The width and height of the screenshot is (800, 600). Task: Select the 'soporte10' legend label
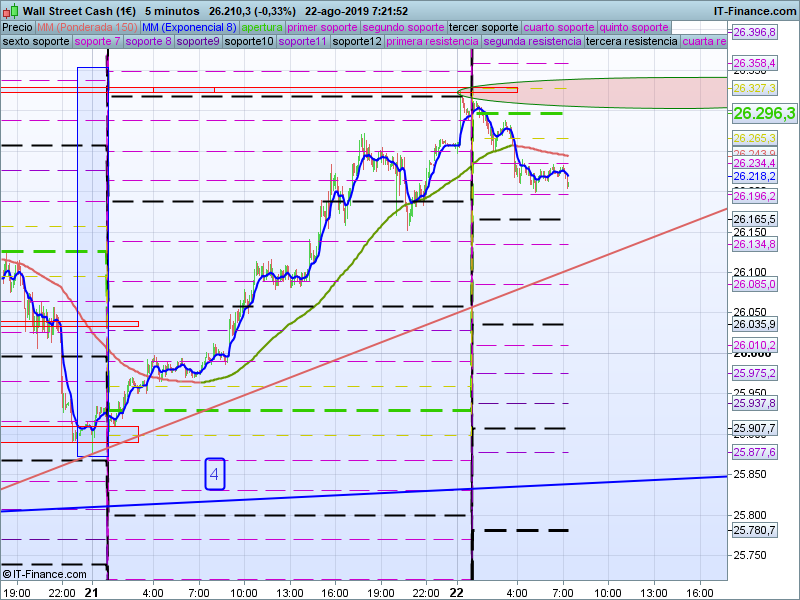[249, 42]
